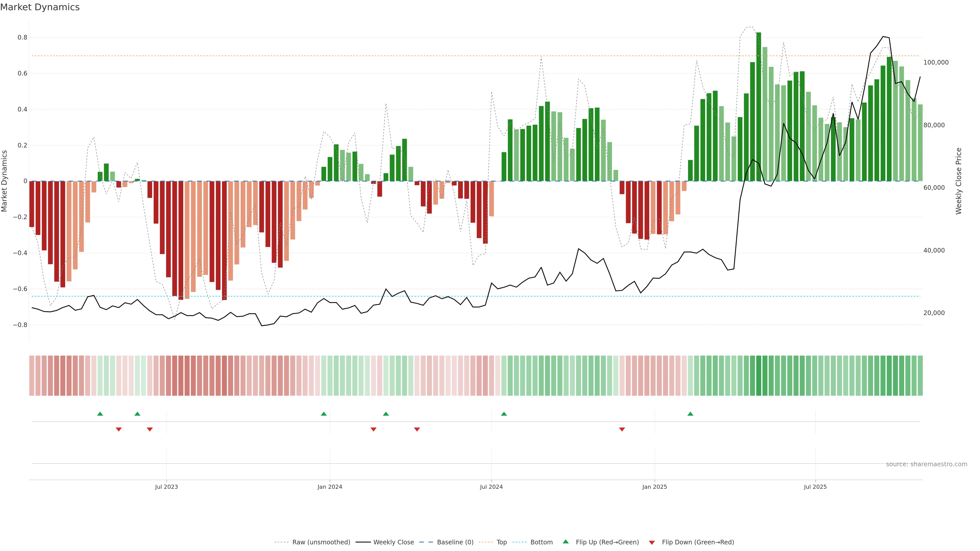Screen dimensions: 980x551
Task: Click the red Flip Down marker before Jan 2025
Action: 622,429
